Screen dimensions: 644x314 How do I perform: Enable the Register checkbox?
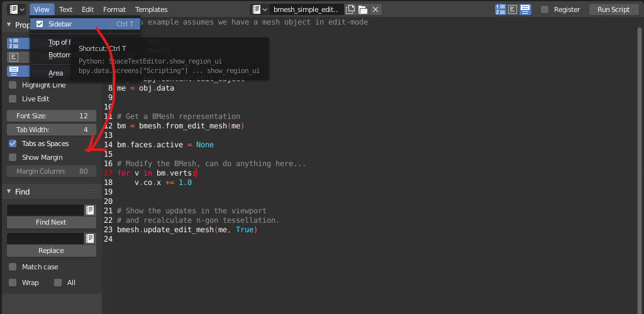(x=545, y=9)
